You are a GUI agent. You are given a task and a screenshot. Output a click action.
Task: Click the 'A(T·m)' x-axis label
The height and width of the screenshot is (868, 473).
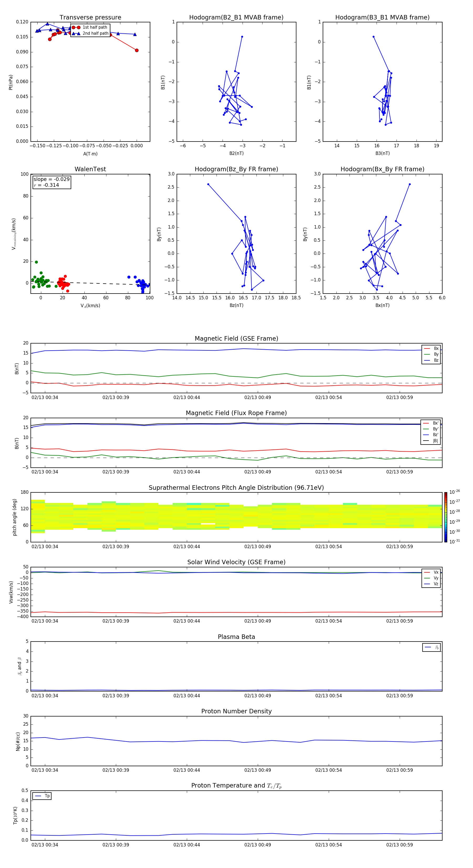tap(90, 154)
